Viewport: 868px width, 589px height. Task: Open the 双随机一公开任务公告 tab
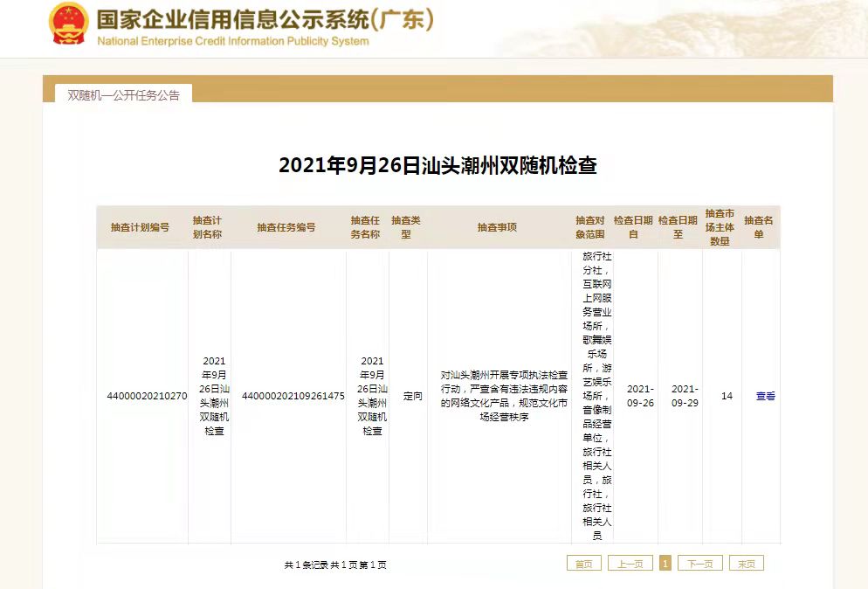point(123,94)
